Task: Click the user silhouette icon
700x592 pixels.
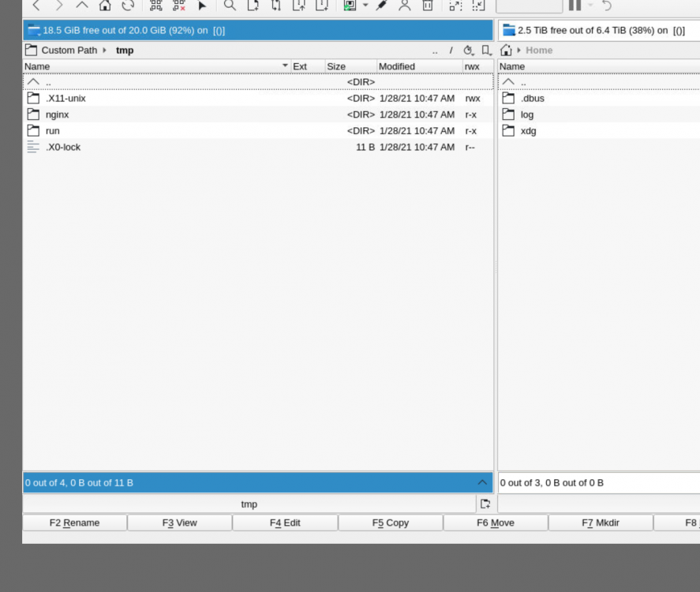Action: pyautogui.click(x=405, y=6)
